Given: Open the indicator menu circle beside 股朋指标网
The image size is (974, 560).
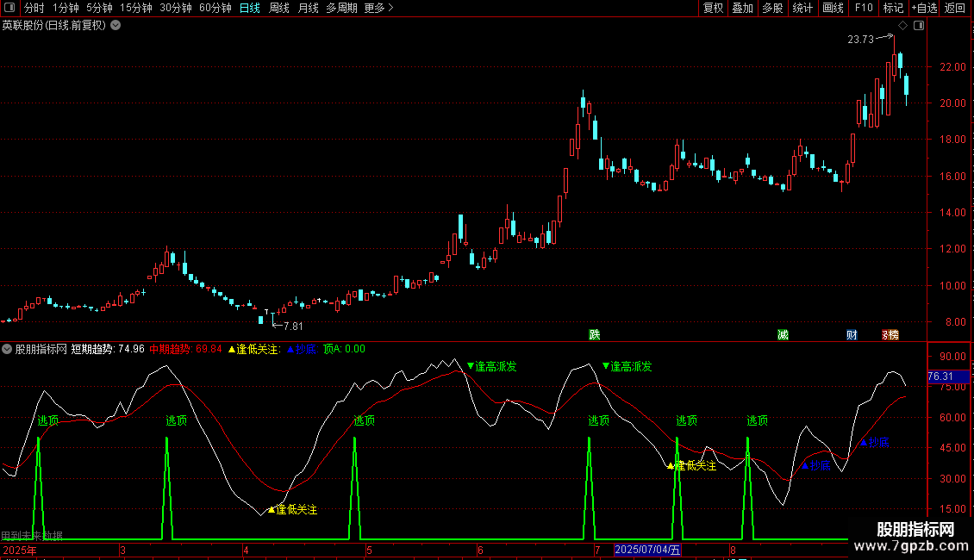Looking at the screenshot, I should tap(7, 349).
